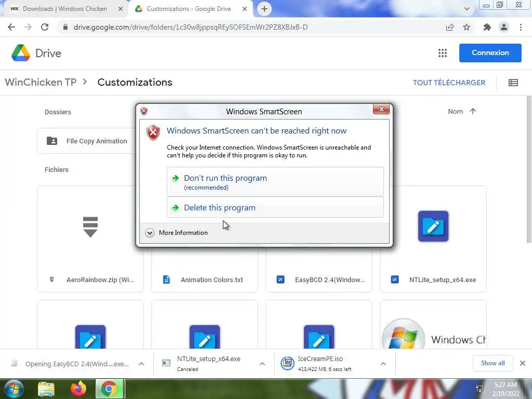
Task: Close the downloads bar
Action: (523, 363)
